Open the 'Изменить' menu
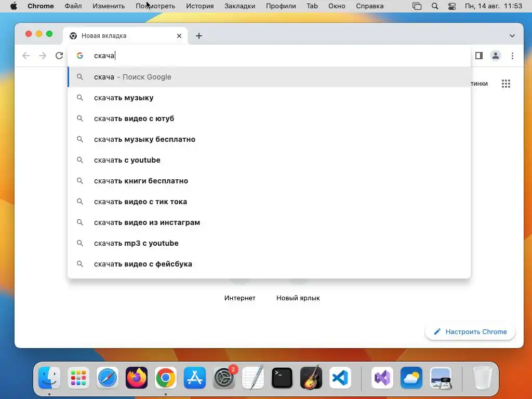This screenshot has width=532, height=399. [109, 6]
